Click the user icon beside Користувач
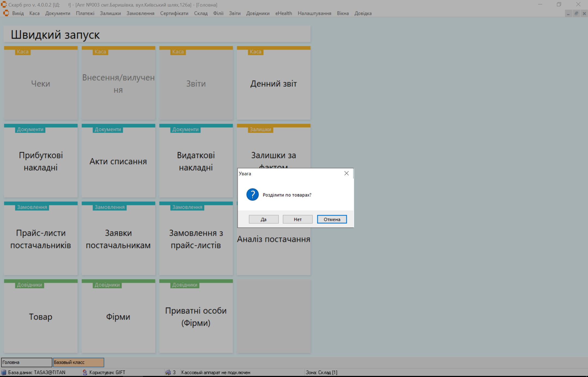 click(85, 372)
